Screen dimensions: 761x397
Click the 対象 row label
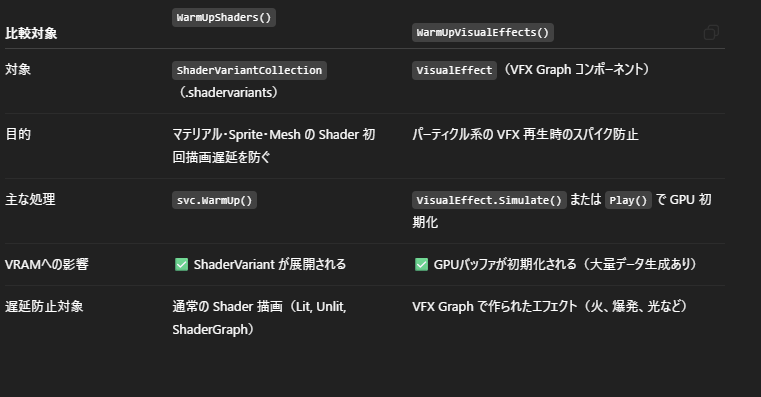pos(18,69)
